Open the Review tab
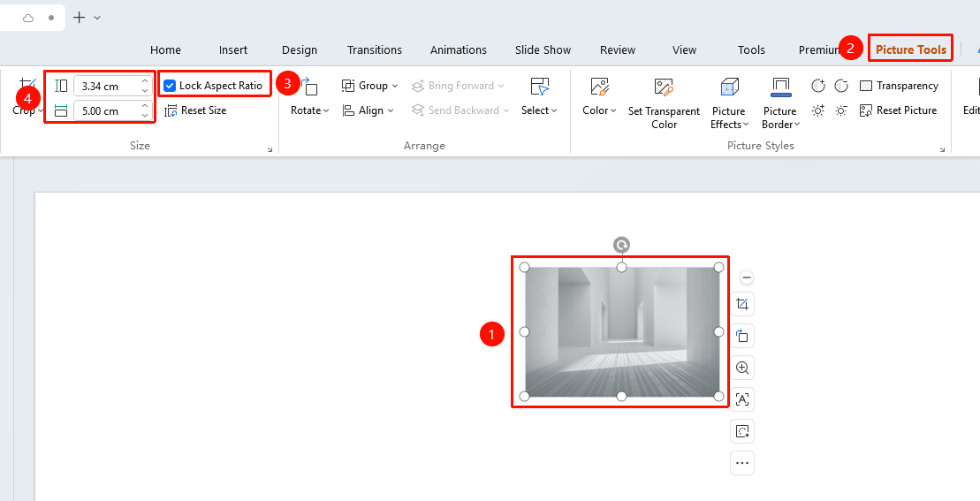Image resolution: width=980 pixels, height=501 pixels. click(618, 50)
